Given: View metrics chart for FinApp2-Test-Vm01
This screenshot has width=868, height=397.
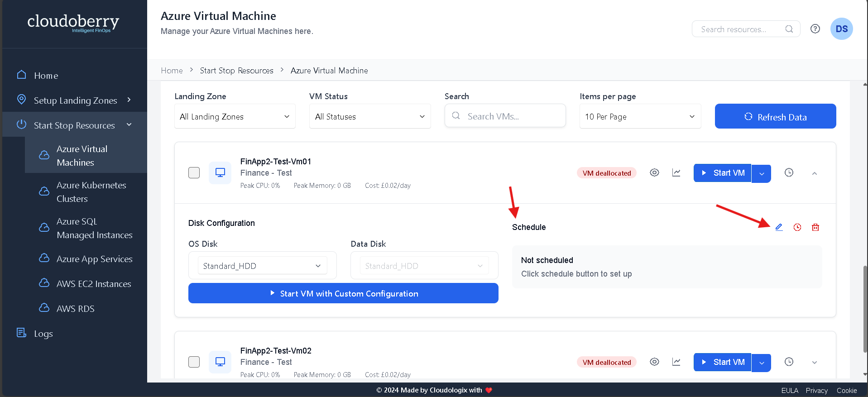Looking at the screenshot, I should tap(676, 172).
